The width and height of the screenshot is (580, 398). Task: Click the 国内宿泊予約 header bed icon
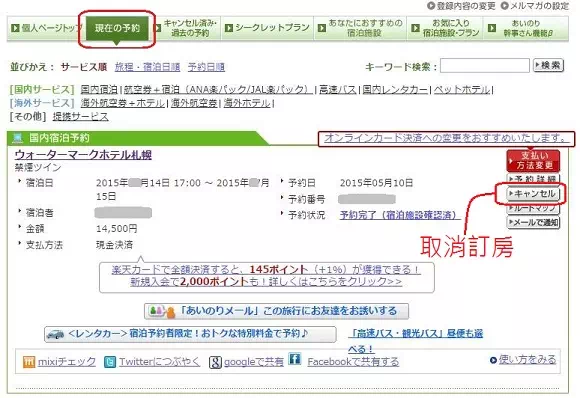(x=17, y=138)
